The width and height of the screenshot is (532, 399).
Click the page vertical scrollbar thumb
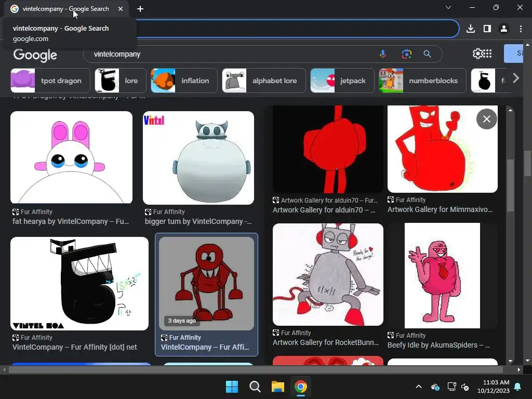[527, 163]
